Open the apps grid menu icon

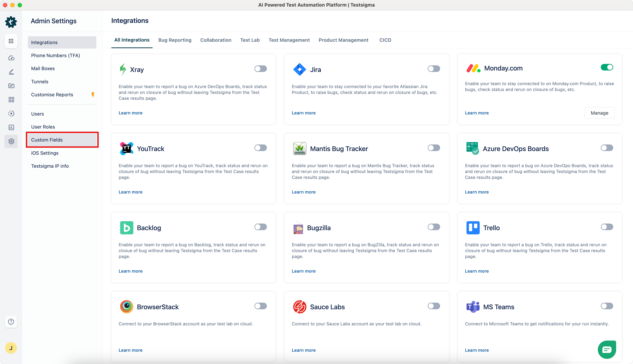(x=11, y=41)
